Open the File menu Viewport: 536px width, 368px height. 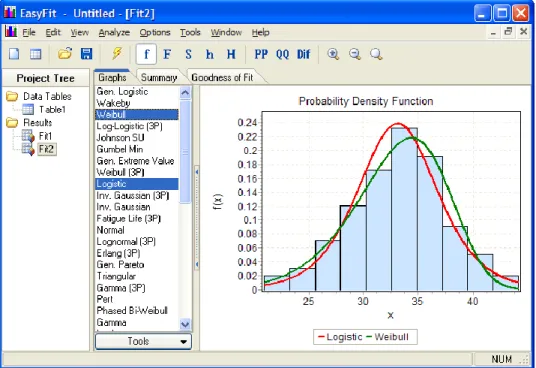[x=29, y=32]
